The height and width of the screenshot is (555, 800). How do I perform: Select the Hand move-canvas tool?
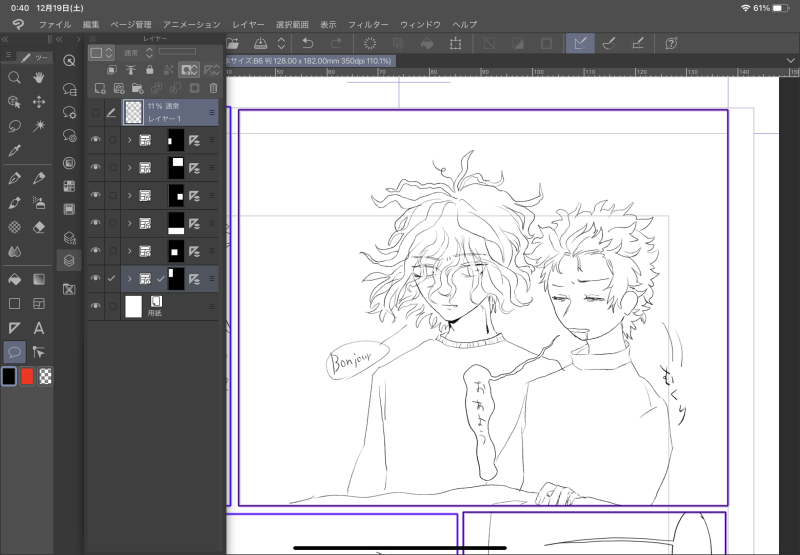39,78
